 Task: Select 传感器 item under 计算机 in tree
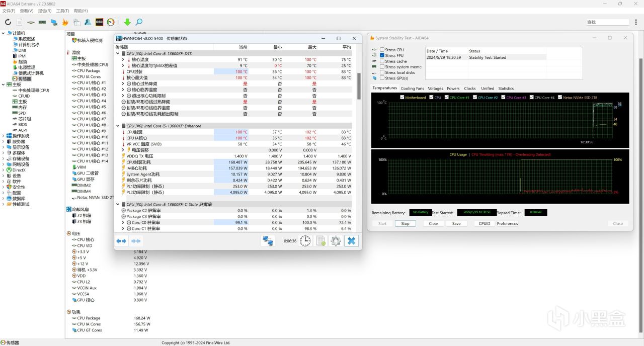25,79
